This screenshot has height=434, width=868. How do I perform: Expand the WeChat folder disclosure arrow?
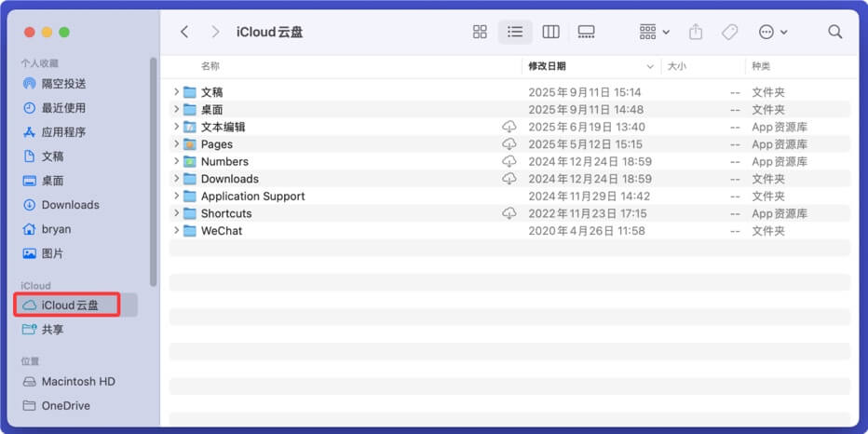pos(176,231)
